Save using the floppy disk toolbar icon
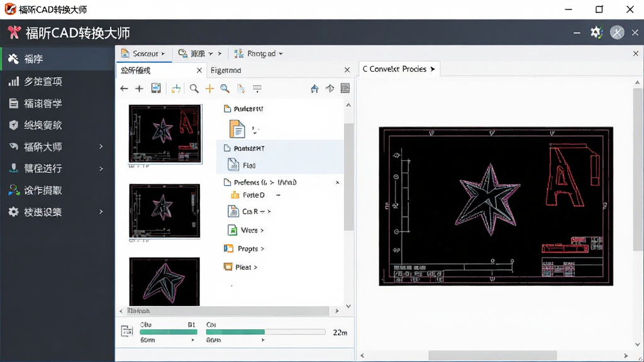The image size is (644, 362). coord(156,88)
